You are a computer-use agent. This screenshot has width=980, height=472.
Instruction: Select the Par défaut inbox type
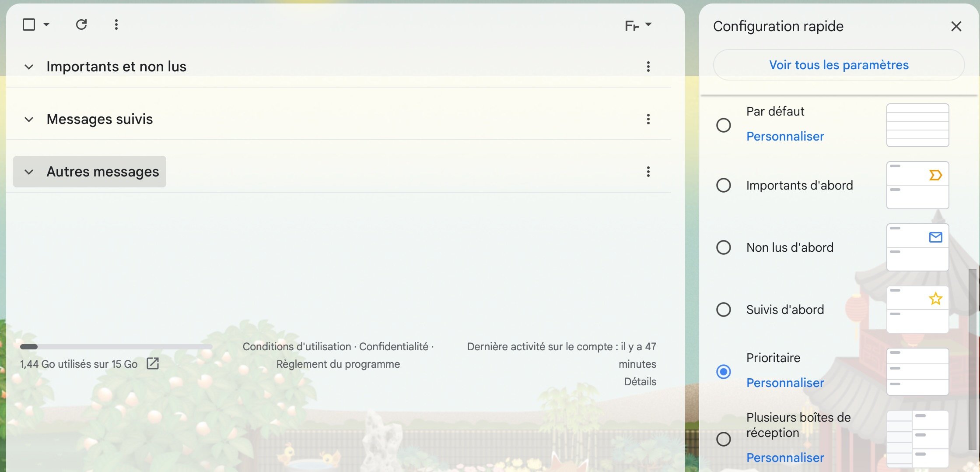coord(724,125)
